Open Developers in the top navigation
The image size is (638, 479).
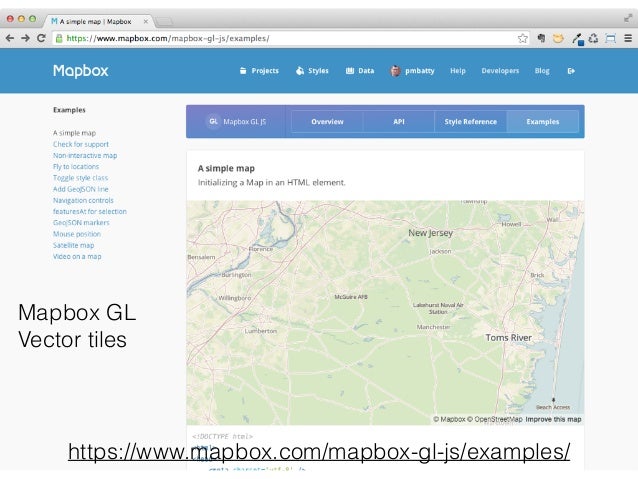(x=500, y=71)
